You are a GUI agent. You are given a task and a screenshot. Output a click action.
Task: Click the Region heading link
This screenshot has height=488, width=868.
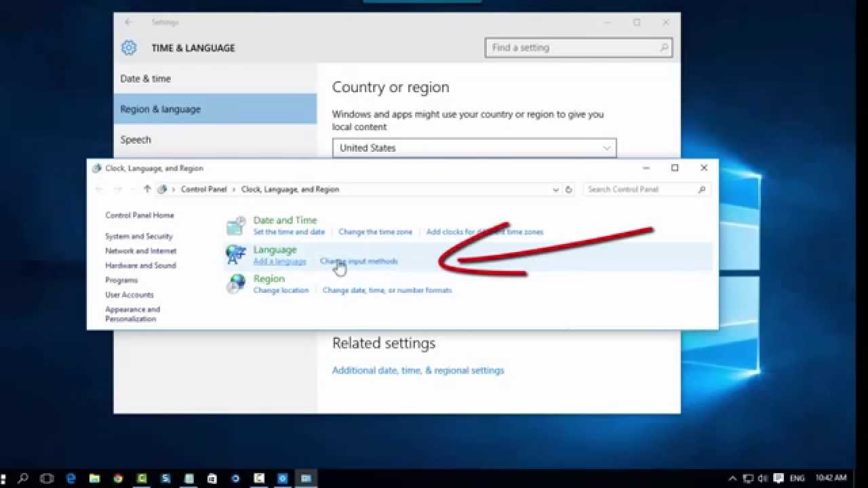point(269,279)
